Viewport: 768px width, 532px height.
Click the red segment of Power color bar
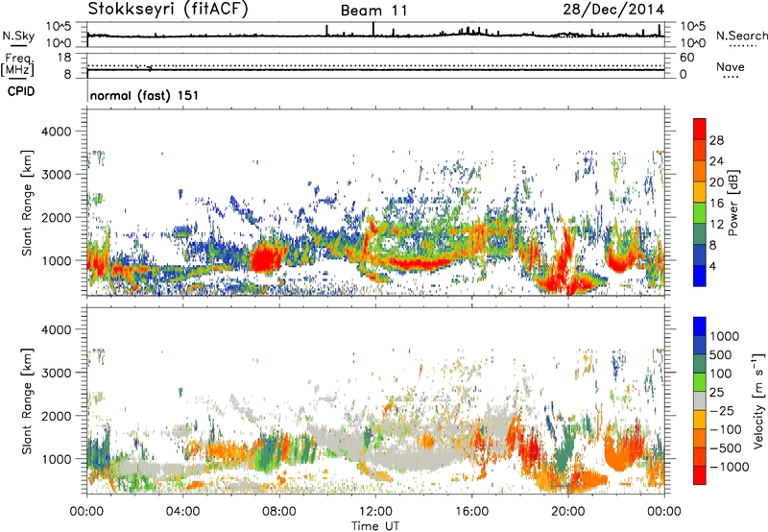(x=700, y=130)
